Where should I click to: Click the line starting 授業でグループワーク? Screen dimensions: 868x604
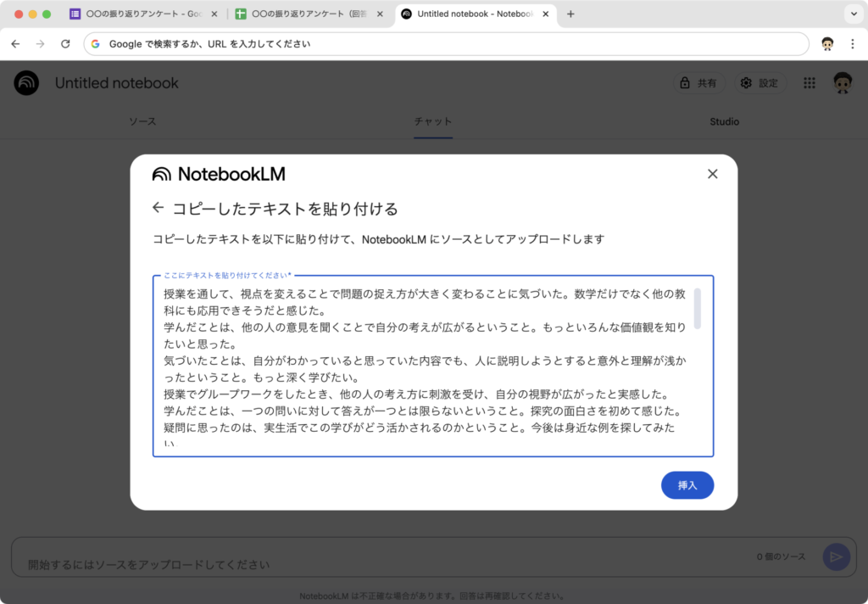coord(417,394)
